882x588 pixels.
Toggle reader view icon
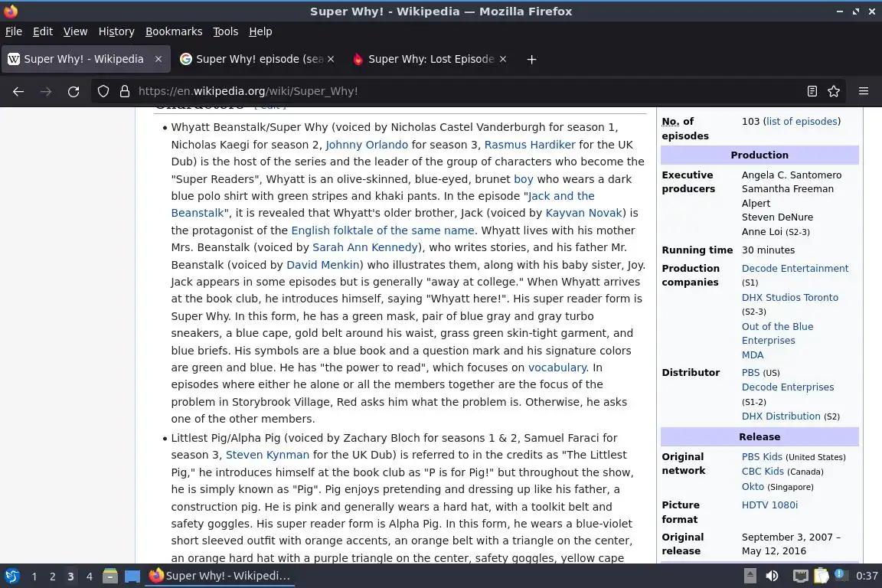[x=812, y=91]
